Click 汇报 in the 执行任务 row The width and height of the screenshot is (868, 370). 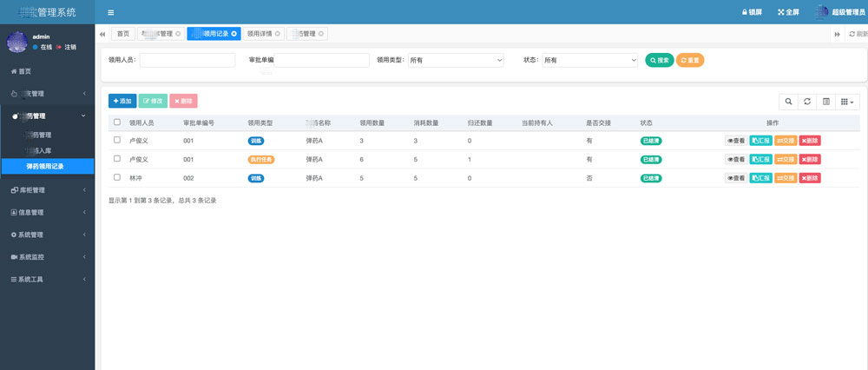coord(760,160)
